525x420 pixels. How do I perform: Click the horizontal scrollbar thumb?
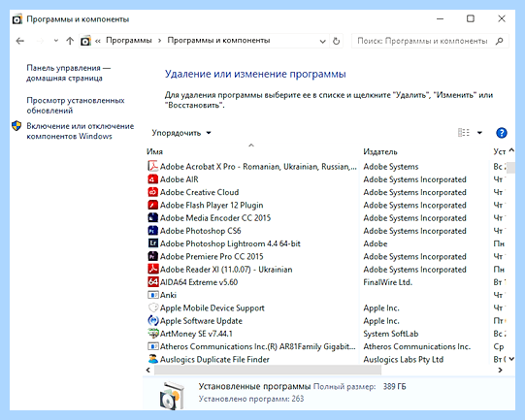(268, 370)
